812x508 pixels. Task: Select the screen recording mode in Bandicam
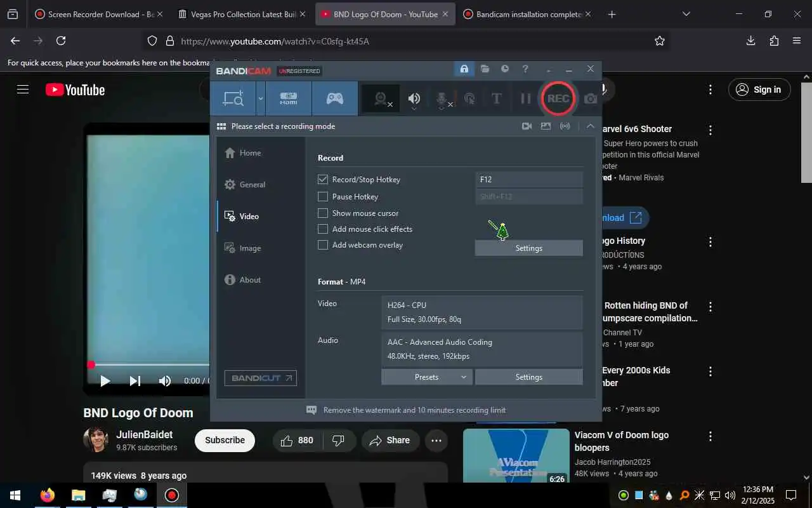[233, 98]
